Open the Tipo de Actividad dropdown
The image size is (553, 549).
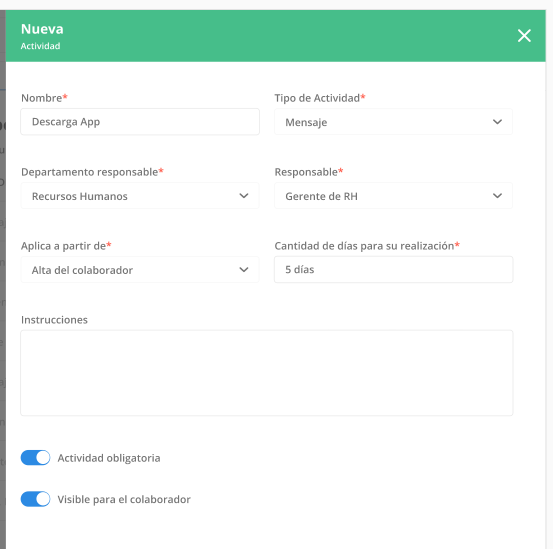pos(393,122)
